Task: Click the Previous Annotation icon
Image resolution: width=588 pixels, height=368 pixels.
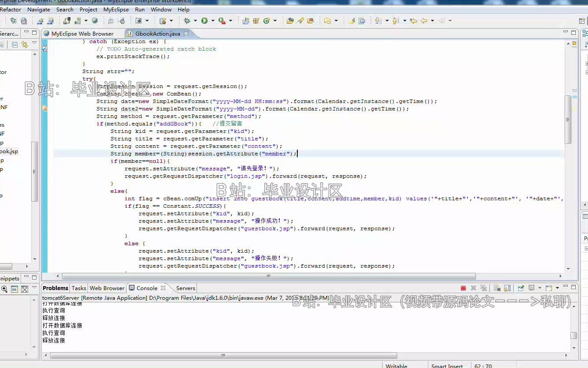Action: point(395,21)
